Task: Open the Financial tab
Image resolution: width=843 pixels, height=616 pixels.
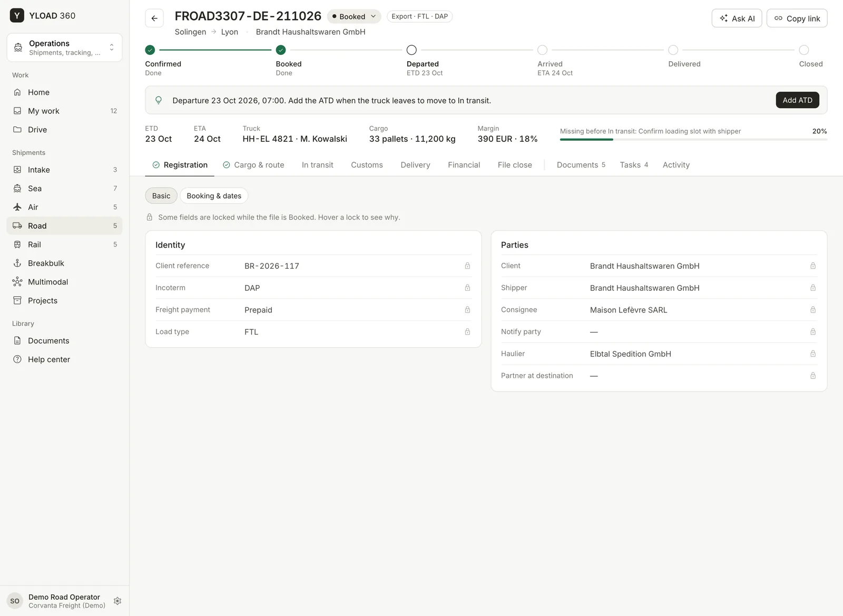Action: (x=464, y=165)
